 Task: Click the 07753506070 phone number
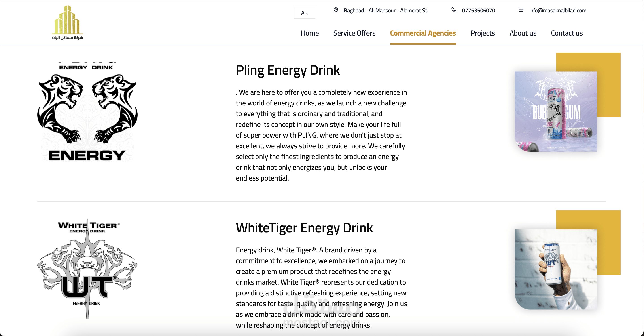point(478,10)
